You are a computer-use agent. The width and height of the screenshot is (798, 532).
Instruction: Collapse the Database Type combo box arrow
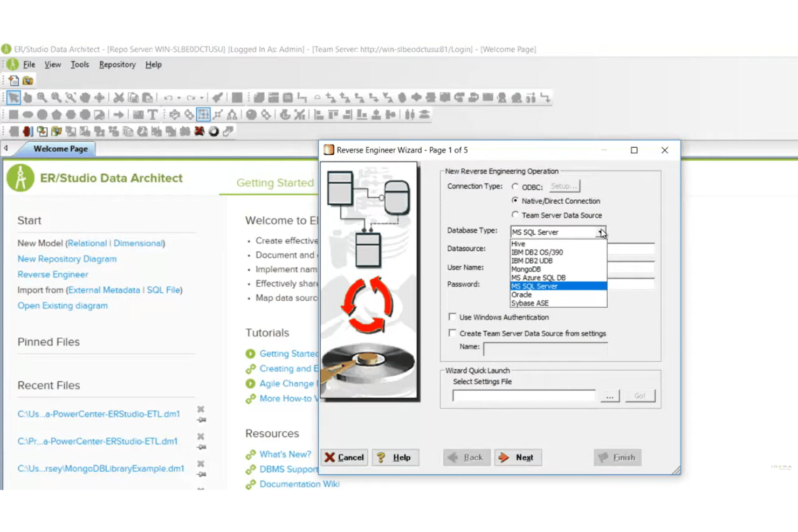coord(601,232)
